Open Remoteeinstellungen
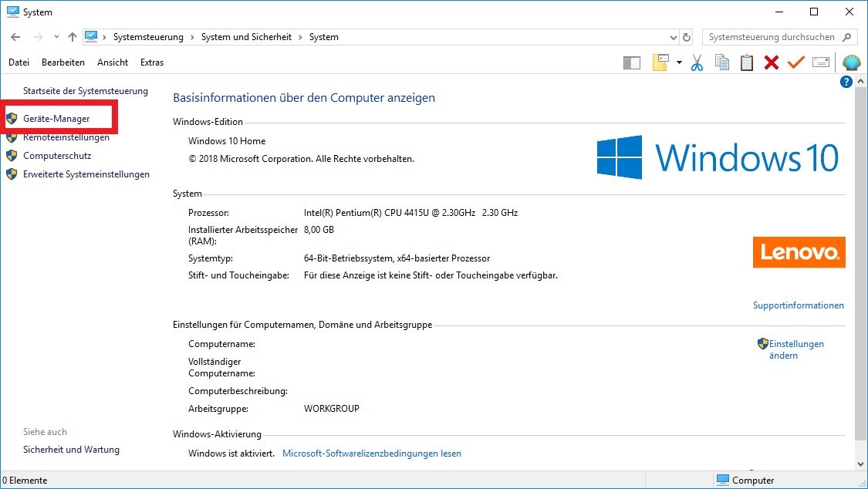 coord(66,137)
